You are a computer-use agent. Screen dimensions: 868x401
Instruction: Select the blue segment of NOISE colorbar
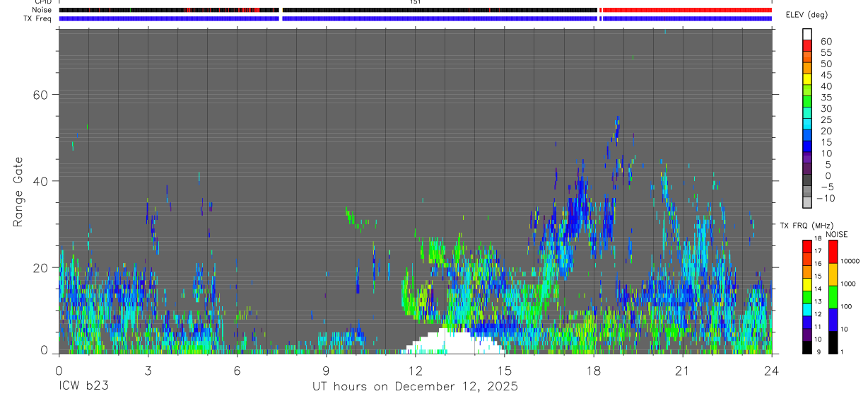[x=833, y=319]
